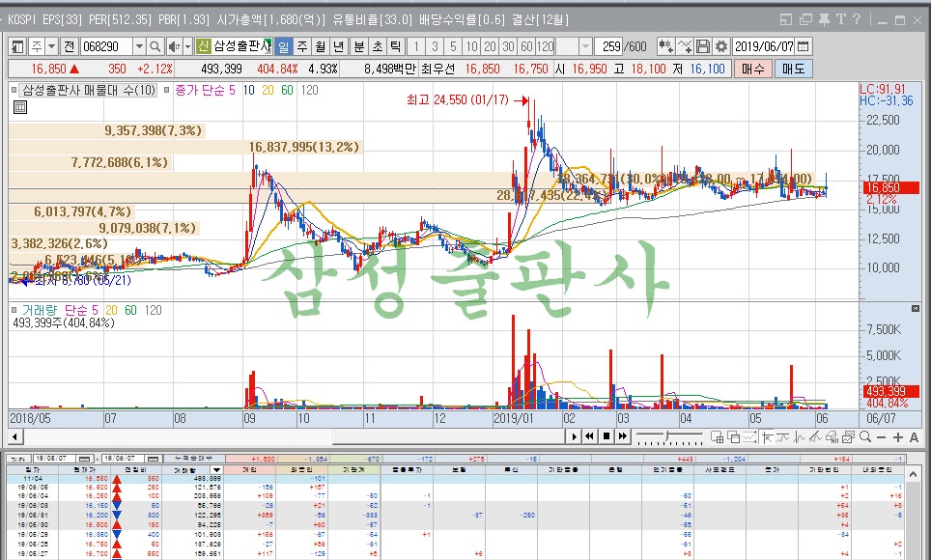The image size is (931, 560).
Task: Click the 매수 buy button
Action: 753,69
